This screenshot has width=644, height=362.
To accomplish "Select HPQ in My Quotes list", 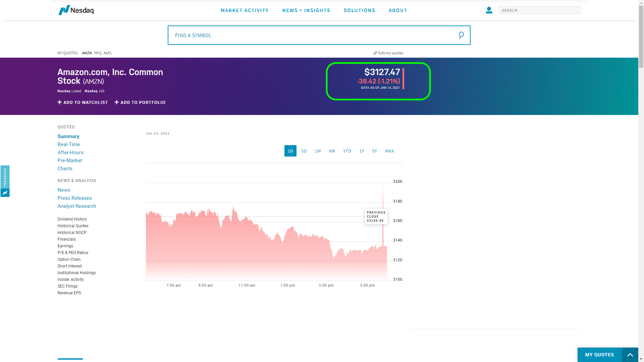I will pyautogui.click(x=98, y=53).
